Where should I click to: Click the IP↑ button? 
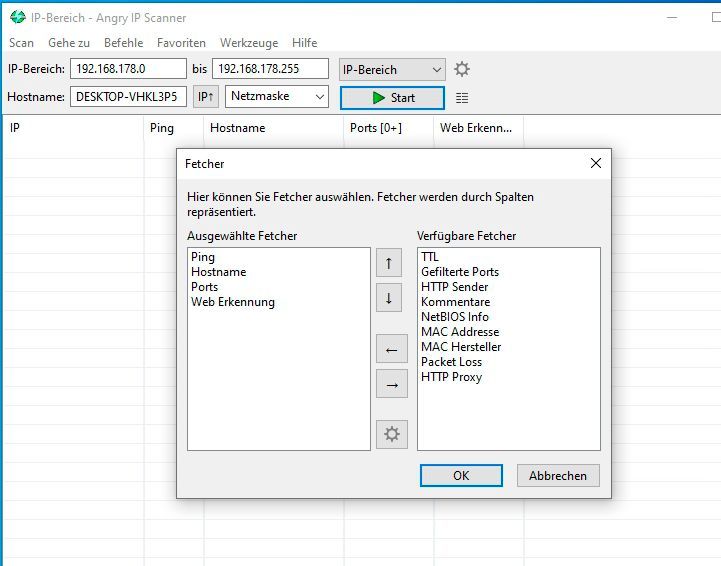(206, 97)
